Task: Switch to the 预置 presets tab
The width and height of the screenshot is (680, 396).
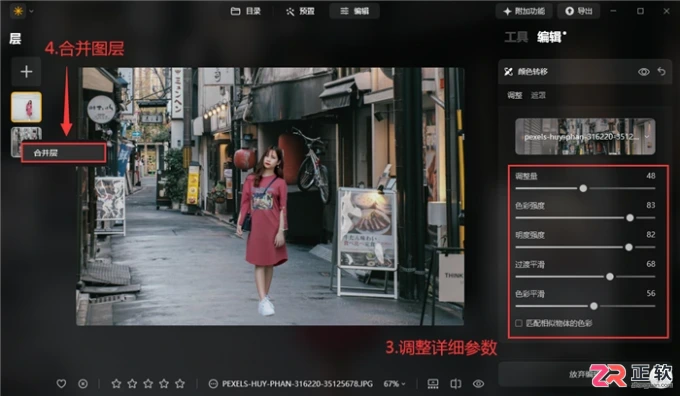Action: coord(300,11)
